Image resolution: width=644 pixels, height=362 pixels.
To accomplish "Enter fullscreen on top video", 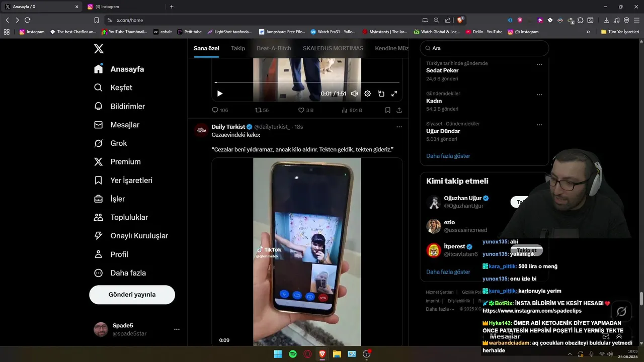I will [394, 94].
